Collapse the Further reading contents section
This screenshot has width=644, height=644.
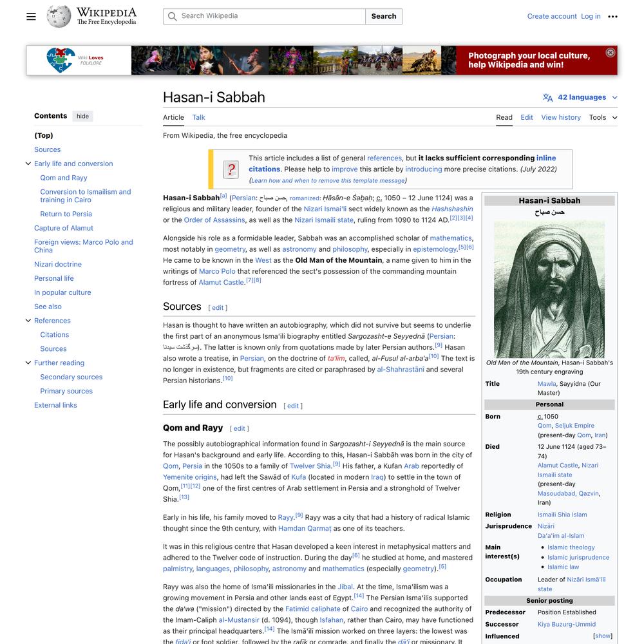tap(28, 363)
